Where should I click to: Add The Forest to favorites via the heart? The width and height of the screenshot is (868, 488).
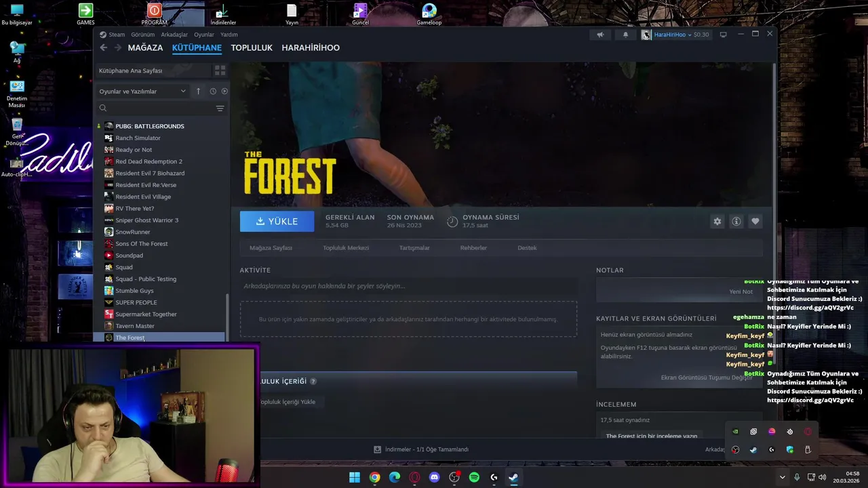click(755, 222)
